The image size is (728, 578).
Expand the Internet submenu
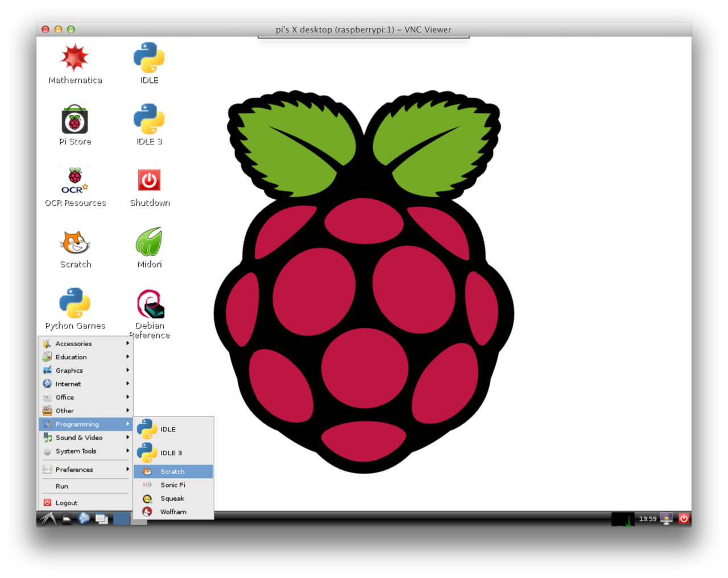coord(86,384)
